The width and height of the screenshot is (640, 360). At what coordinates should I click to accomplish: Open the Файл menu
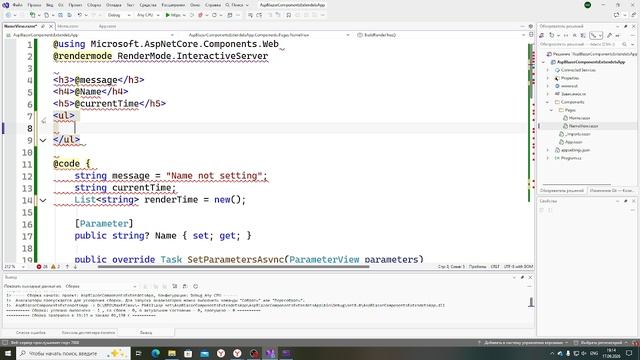click(18, 5)
